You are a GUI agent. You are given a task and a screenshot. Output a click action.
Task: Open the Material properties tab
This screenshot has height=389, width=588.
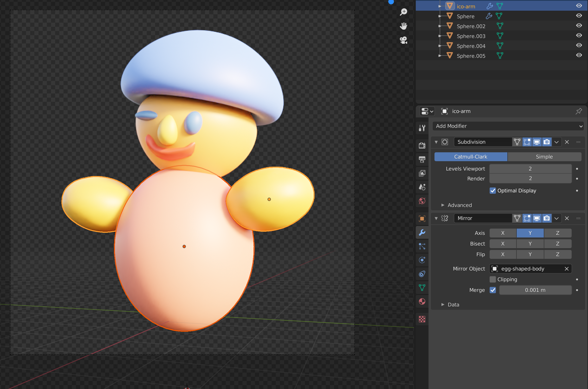422,302
